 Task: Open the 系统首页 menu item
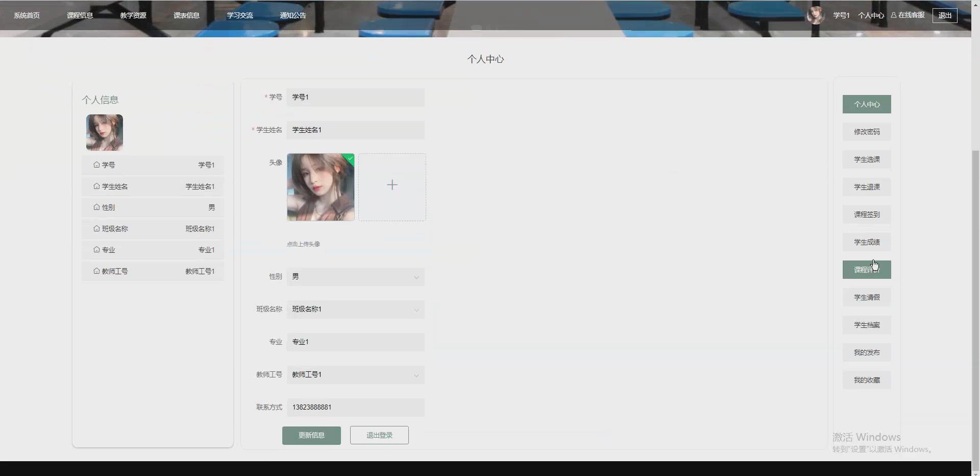click(x=26, y=15)
